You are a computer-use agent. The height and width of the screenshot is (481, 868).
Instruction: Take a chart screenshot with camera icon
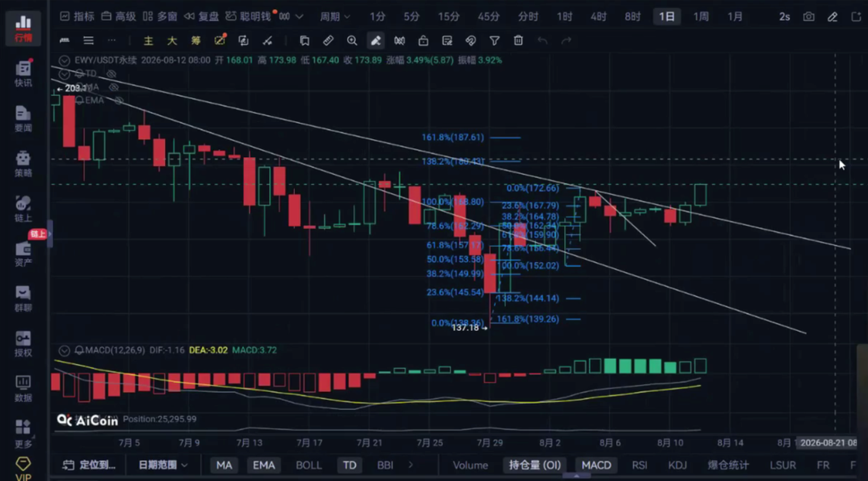click(809, 17)
